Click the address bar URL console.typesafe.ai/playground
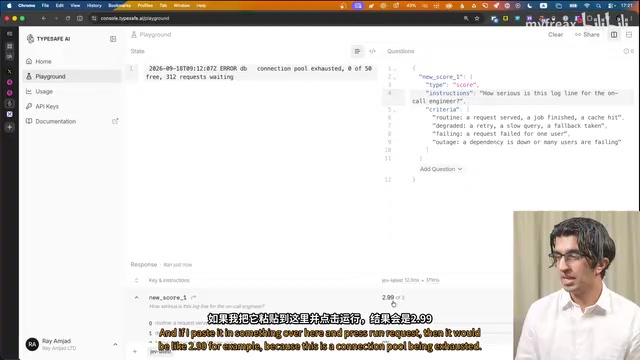This screenshot has height=360, width=640. tap(135, 18)
